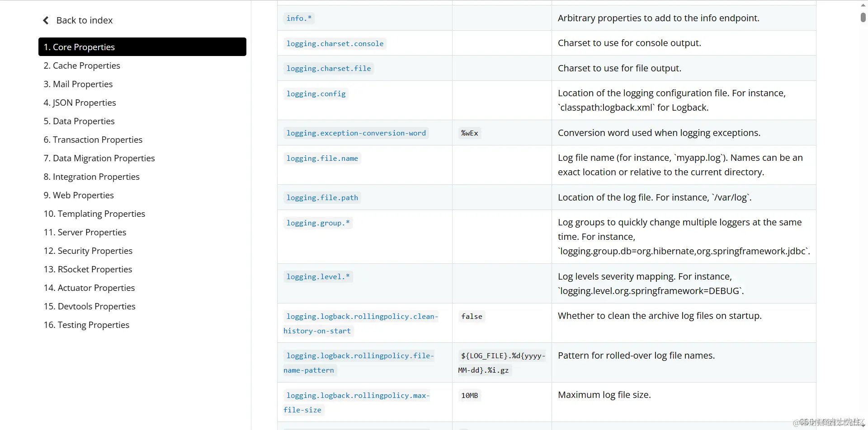Open 6. Transaction Properties
868x430 pixels.
pyautogui.click(x=93, y=140)
